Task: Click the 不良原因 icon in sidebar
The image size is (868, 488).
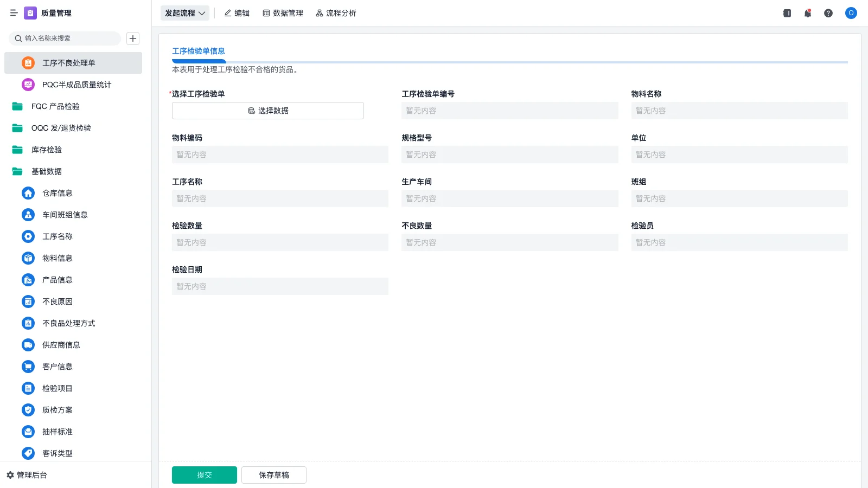Action: tap(28, 301)
